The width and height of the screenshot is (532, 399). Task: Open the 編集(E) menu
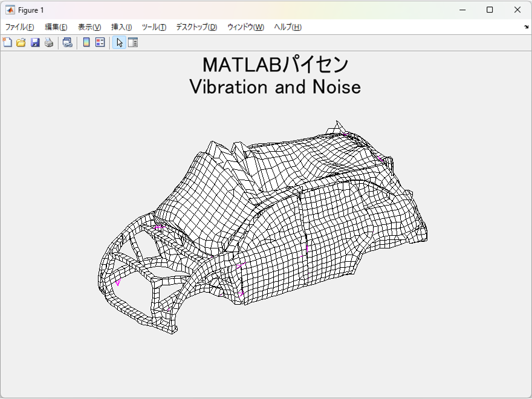56,27
